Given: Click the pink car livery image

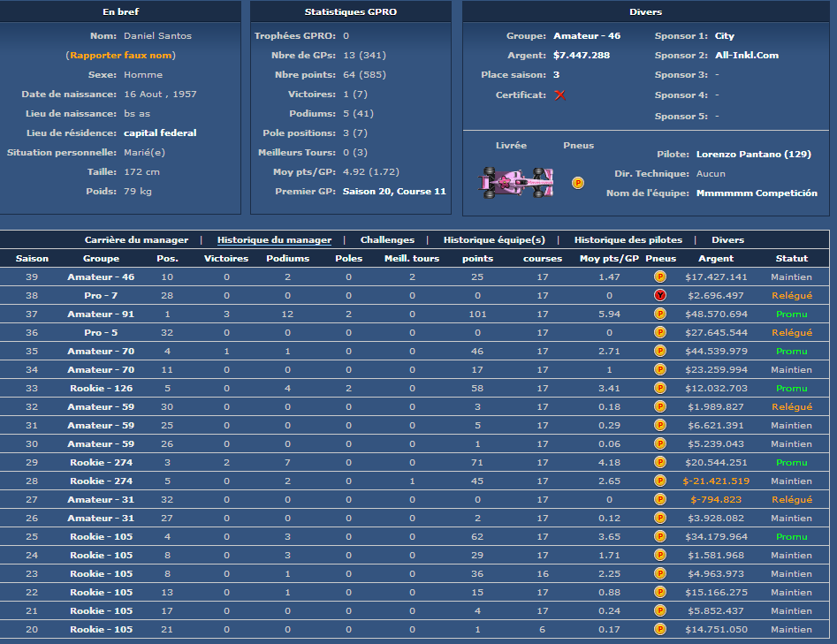Looking at the screenshot, I should (x=515, y=183).
